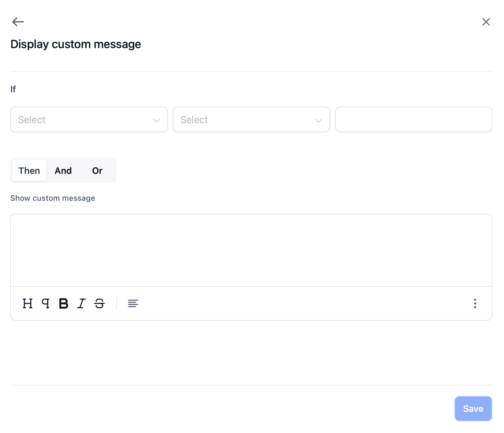The image size is (504, 433).
Task: Switch to the Then option
Action: (29, 170)
